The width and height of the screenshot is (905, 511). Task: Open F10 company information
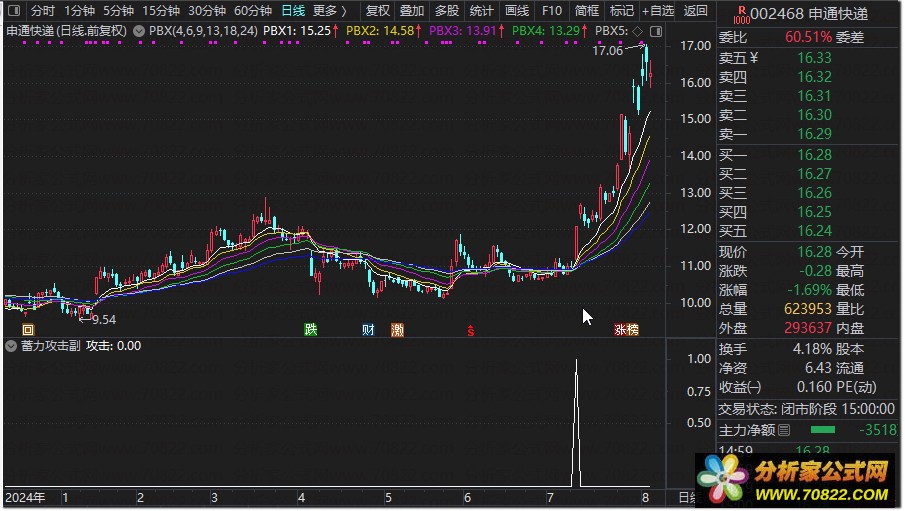pos(552,10)
